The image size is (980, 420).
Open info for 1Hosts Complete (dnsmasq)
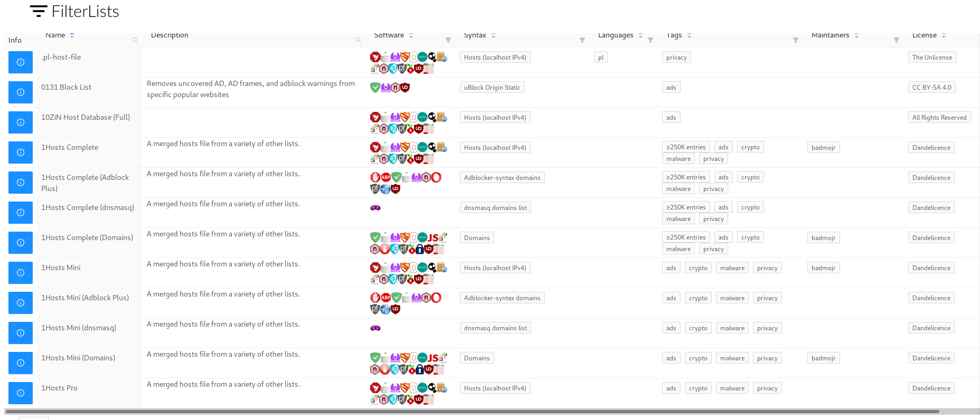21,213
